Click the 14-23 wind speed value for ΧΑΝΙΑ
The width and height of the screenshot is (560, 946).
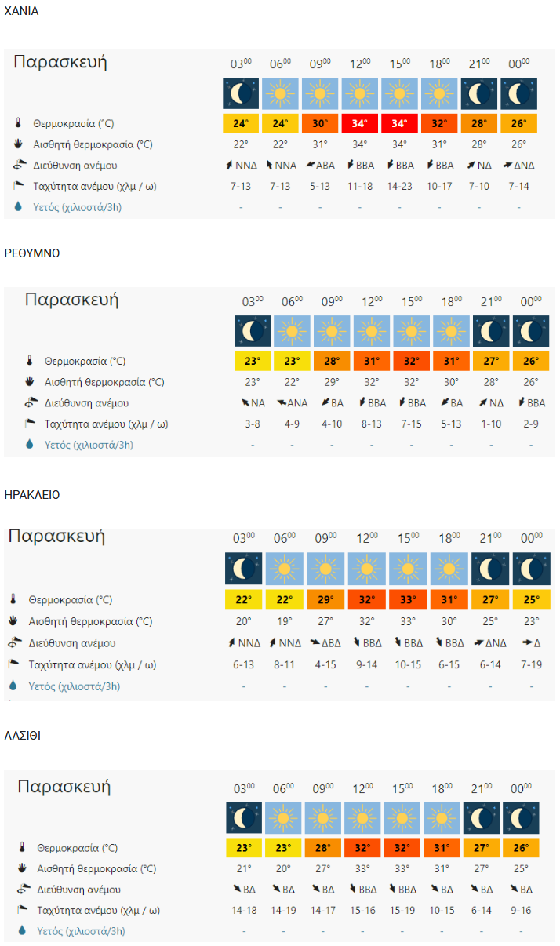(400, 186)
